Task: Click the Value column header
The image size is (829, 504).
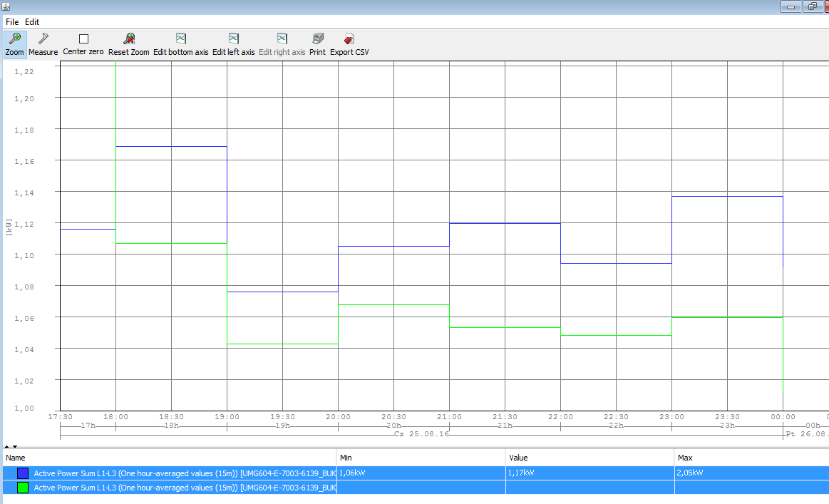Action: [x=590, y=458]
